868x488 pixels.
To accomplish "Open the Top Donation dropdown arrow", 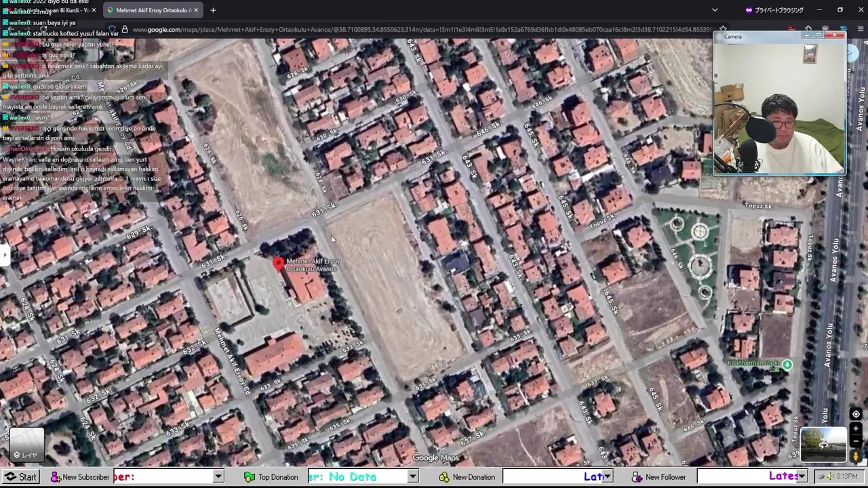I will click(x=412, y=477).
